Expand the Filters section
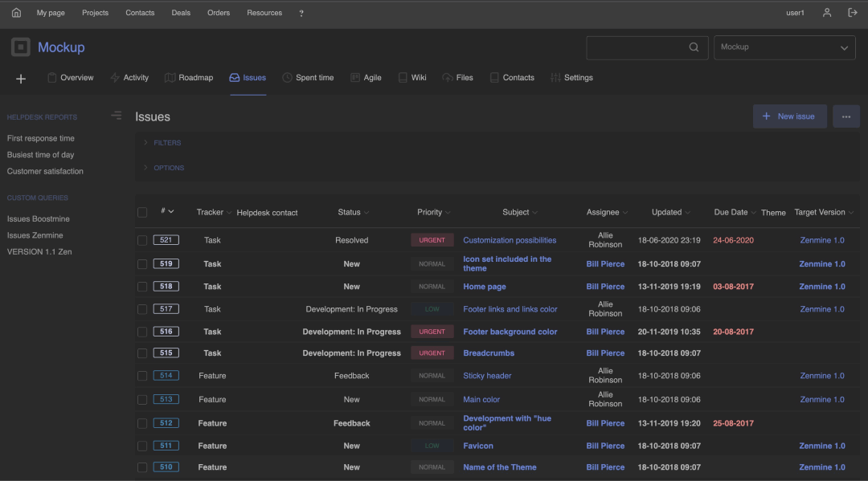The height and width of the screenshot is (481, 868). 166,143
